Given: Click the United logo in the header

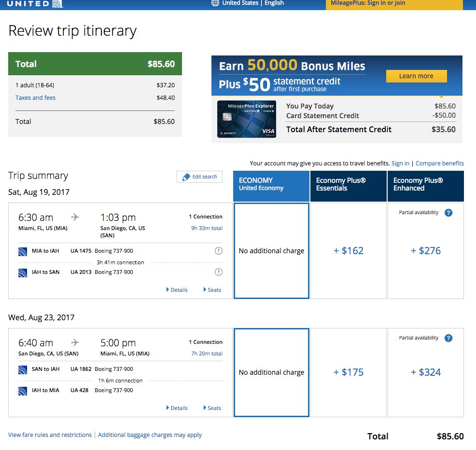Looking at the screenshot, I should (x=35, y=4).
